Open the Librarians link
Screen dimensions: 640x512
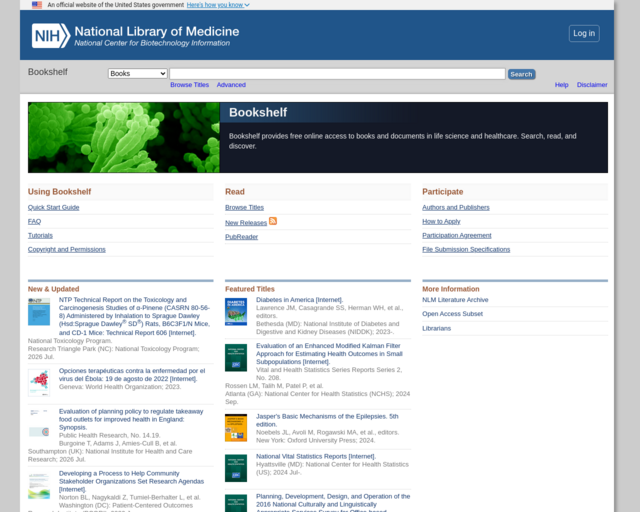tap(436, 328)
